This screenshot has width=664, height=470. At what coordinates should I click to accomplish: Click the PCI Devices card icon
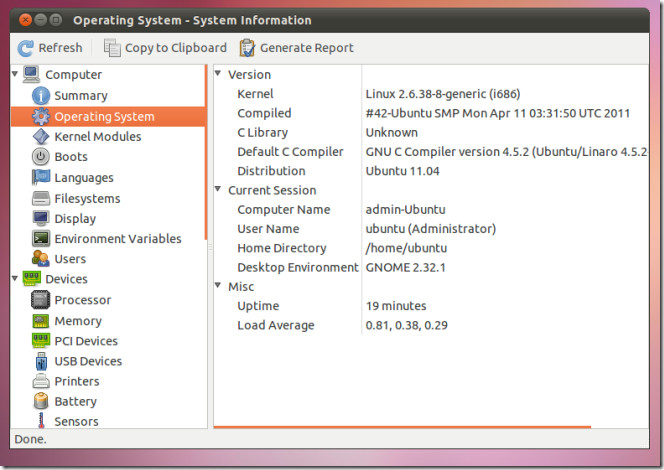pyautogui.click(x=41, y=340)
